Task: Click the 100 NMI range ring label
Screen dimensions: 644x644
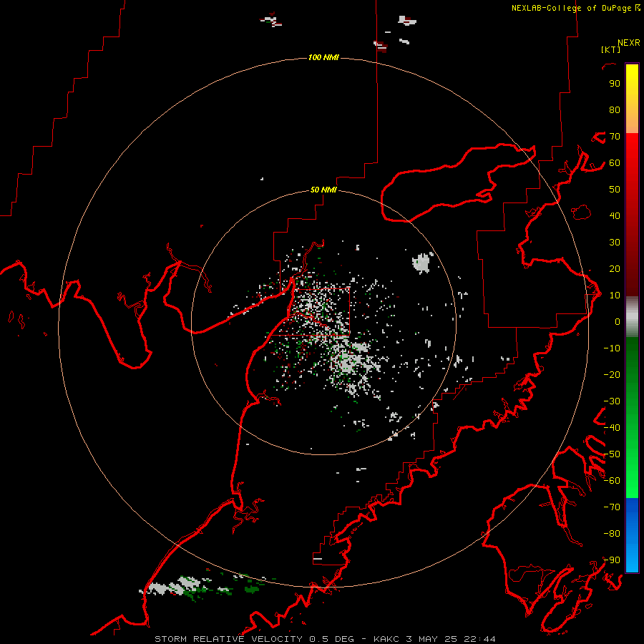Action: pyautogui.click(x=323, y=57)
